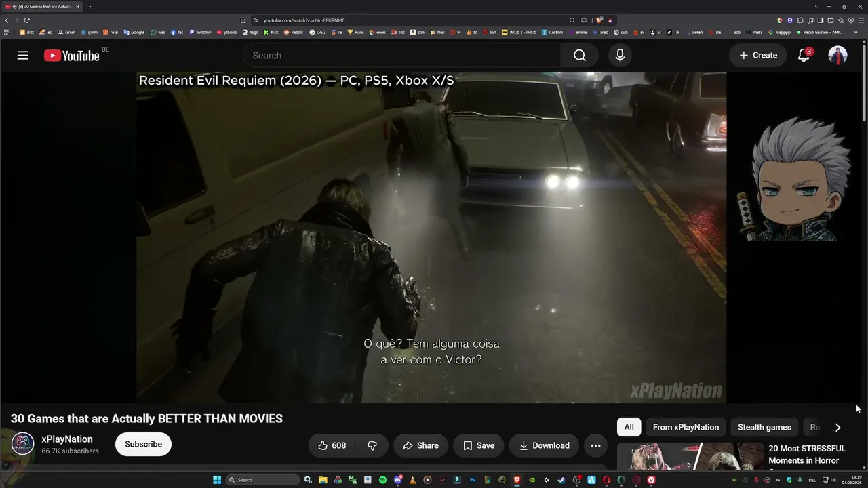Open more actions ellipsis under video

click(595, 445)
